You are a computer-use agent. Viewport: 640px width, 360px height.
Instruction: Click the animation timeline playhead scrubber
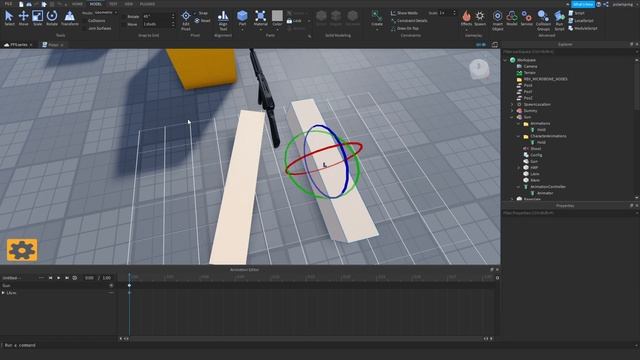click(x=129, y=277)
